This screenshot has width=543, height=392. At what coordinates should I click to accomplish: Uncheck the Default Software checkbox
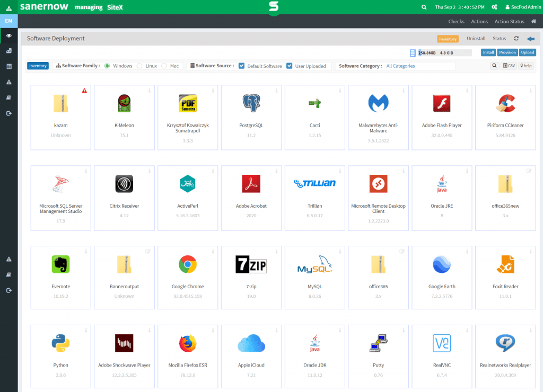point(242,66)
